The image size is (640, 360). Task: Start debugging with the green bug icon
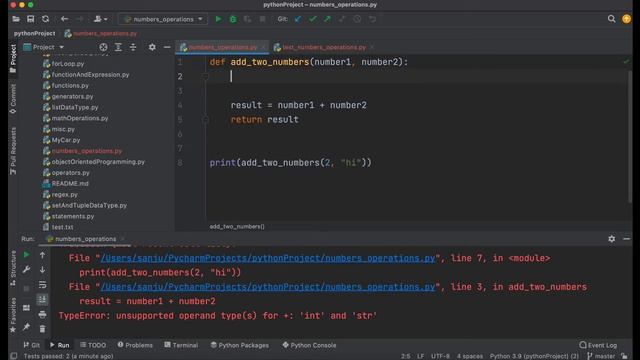point(233,19)
